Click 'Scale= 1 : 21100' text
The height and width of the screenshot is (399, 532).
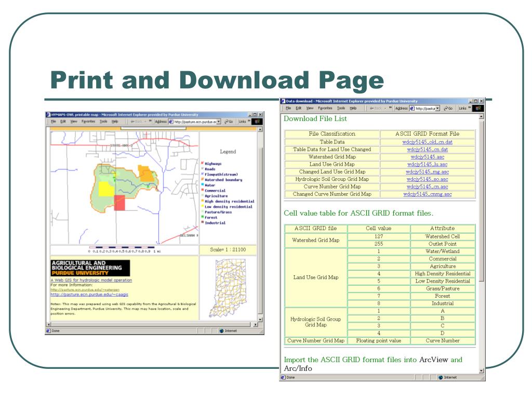pos(228,250)
